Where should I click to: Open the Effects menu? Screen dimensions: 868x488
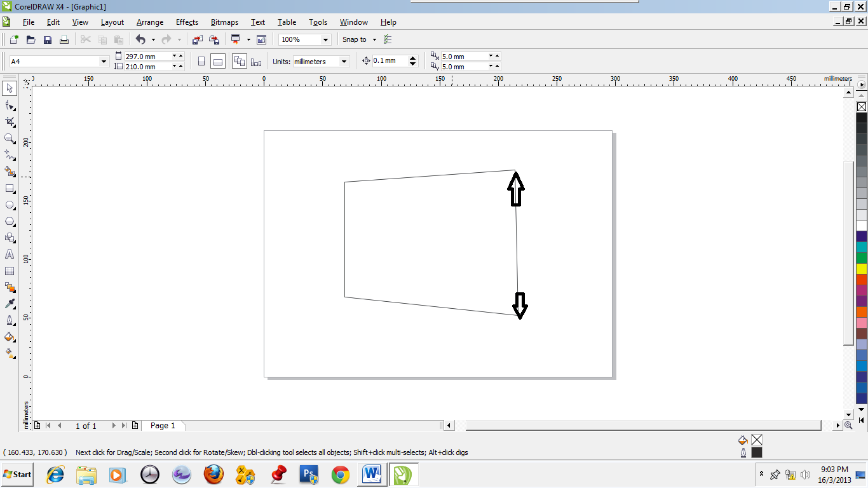[x=186, y=22]
